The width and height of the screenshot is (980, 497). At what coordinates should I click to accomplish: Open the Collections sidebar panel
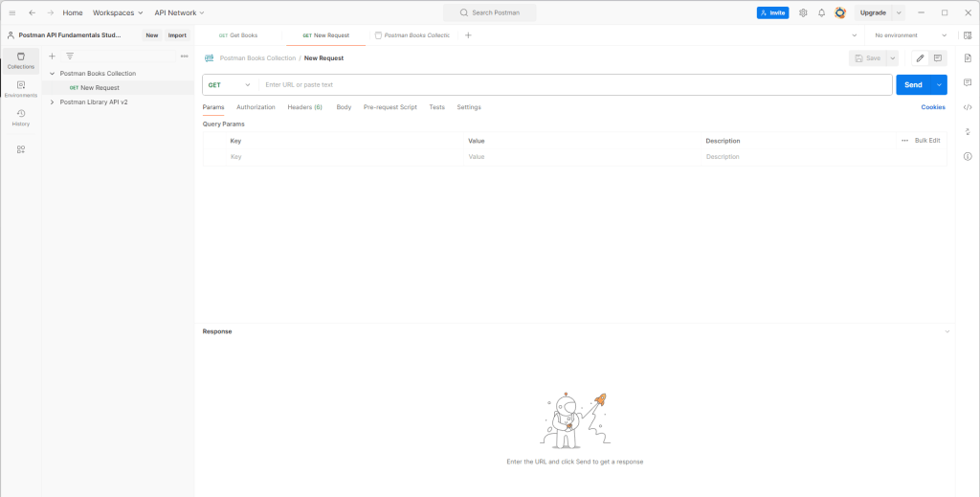pyautogui.click(x=21, y=60)
